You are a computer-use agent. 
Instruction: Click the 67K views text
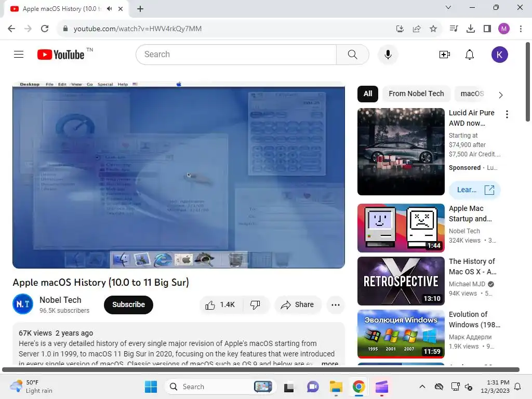click(35, 333)
